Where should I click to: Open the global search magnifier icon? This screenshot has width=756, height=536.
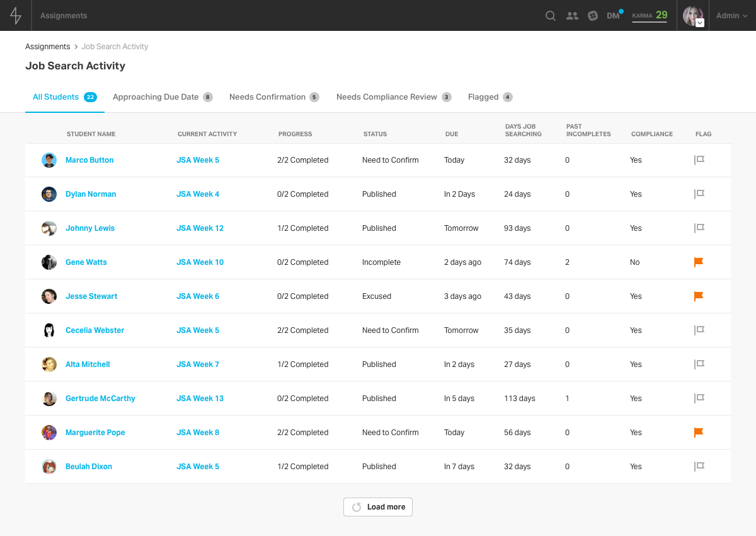click(550, 15)
